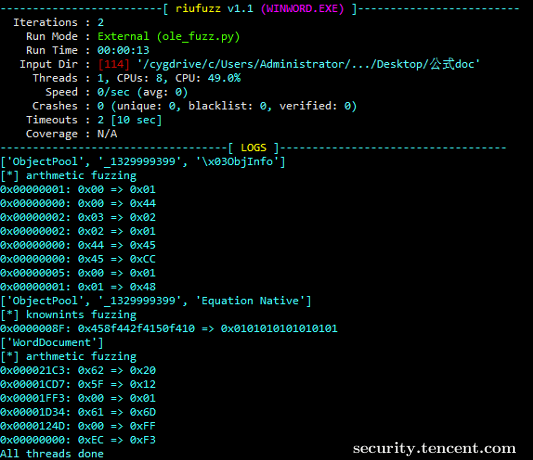The image size is (533, 460).
Task: Click the '\x03ObjInfo' stream log line
Action: [x=143, y=162]
